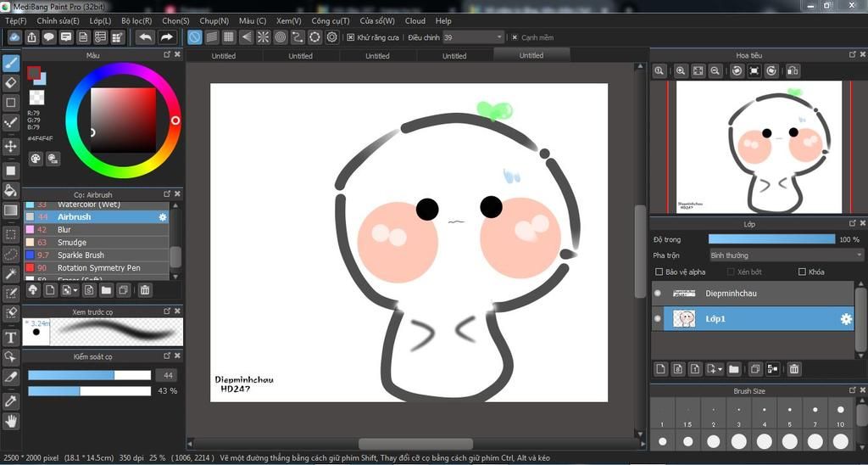Viewport: 868px width, 465px height.
Task: Open Airbrush brush settings gear
Action: [162, 217]
